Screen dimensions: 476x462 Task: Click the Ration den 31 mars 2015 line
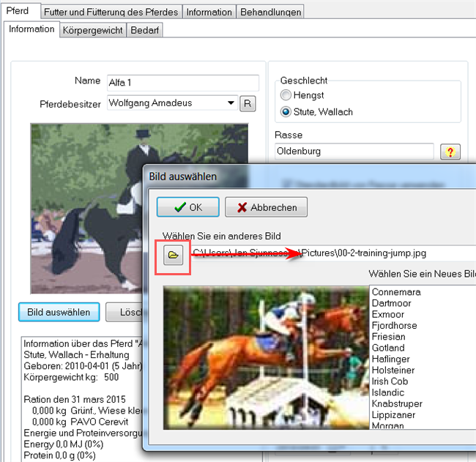(x=75, y=400)
